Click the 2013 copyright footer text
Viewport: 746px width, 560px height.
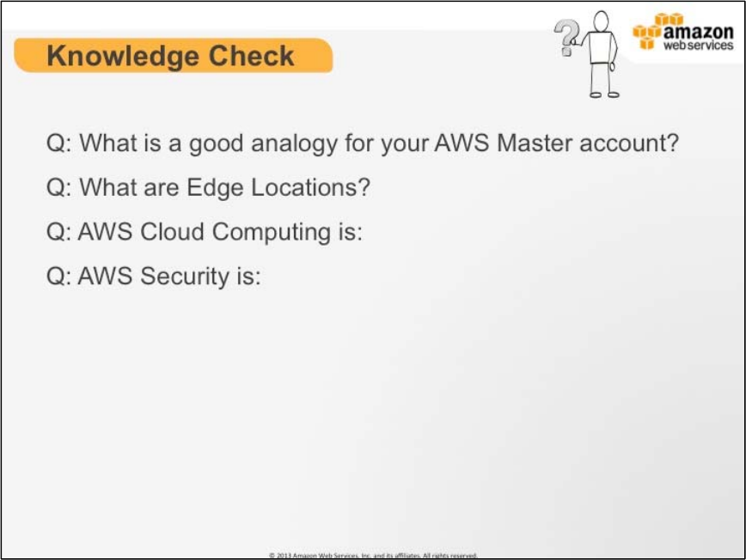373,555
